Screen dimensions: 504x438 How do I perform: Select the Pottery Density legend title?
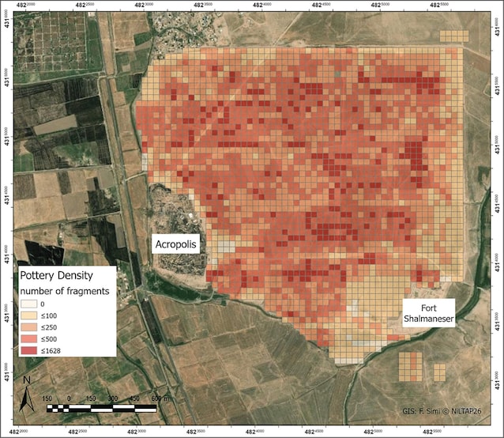coord(57,276)
